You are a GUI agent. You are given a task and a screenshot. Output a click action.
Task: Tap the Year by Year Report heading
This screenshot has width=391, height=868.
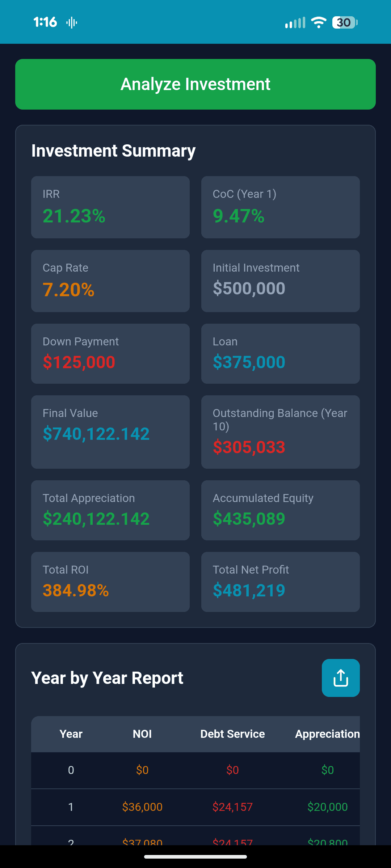coord(107,678)
